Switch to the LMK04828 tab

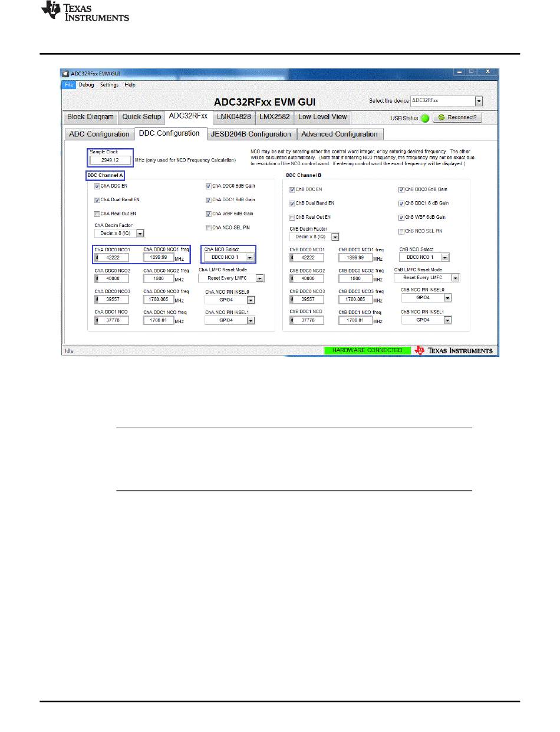click(x=234, y=117)
